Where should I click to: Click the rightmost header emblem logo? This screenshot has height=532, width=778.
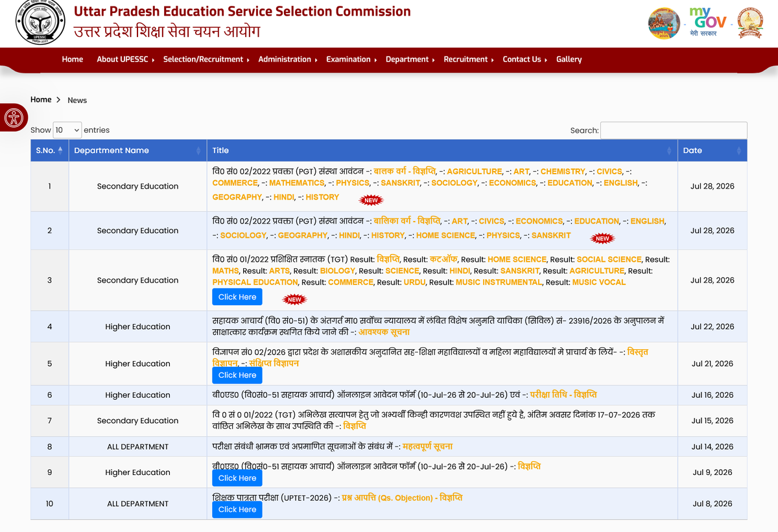[x=750, y=23]
